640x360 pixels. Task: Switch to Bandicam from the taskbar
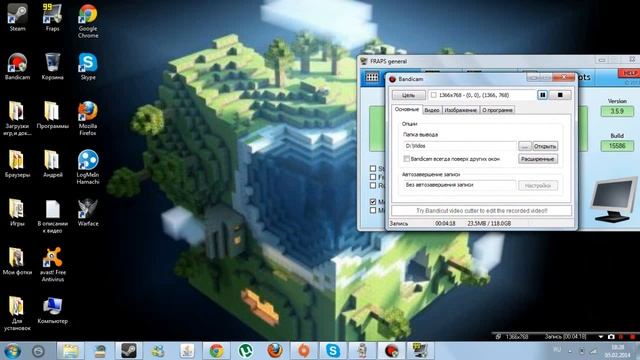(x=391, y=351)
